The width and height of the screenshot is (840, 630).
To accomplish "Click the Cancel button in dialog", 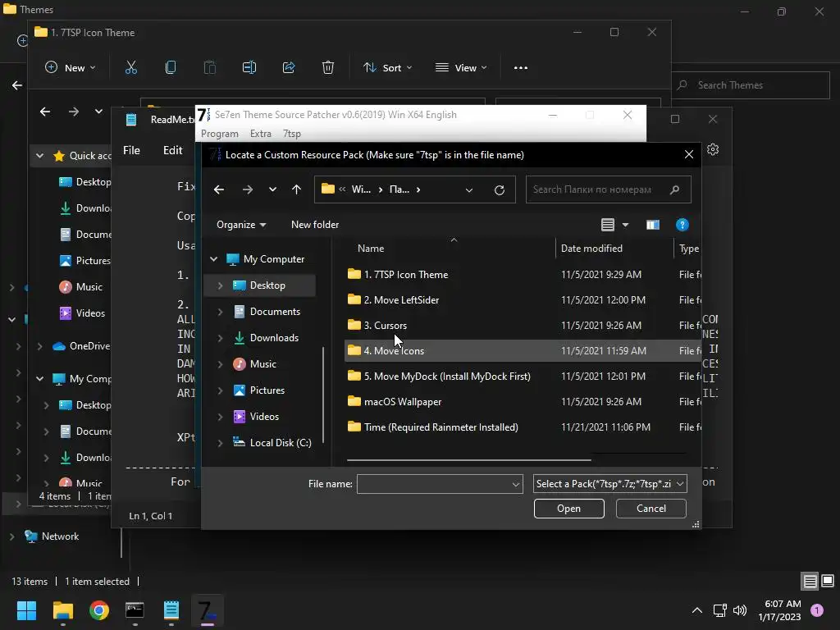I will 651,509.
